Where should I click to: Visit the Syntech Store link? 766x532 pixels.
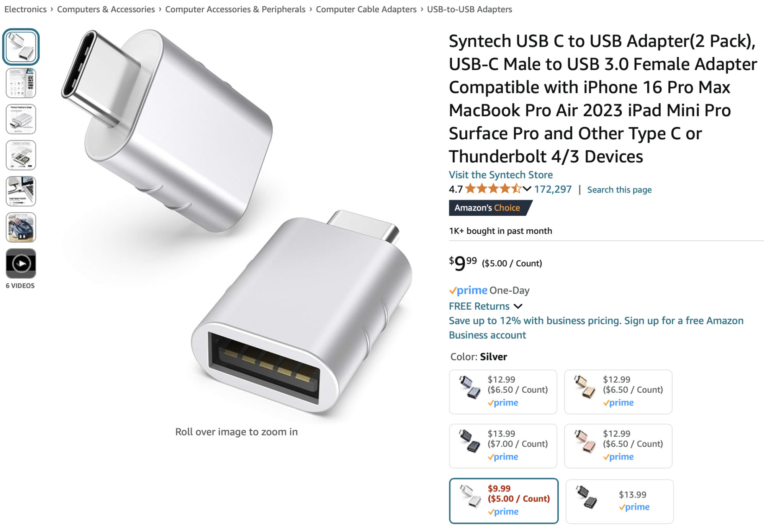pos(501,175)
